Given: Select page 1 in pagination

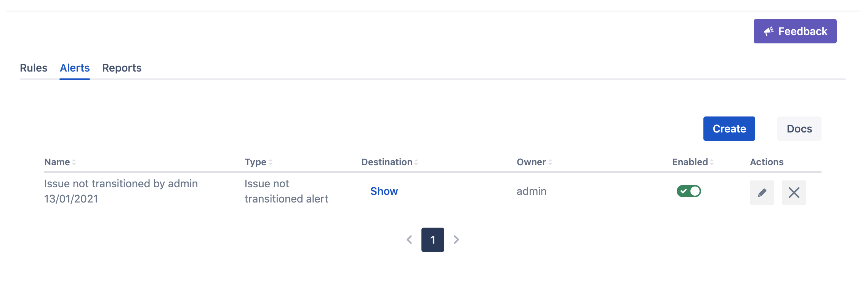Looking at the screenshot, I should click(432, 240).
